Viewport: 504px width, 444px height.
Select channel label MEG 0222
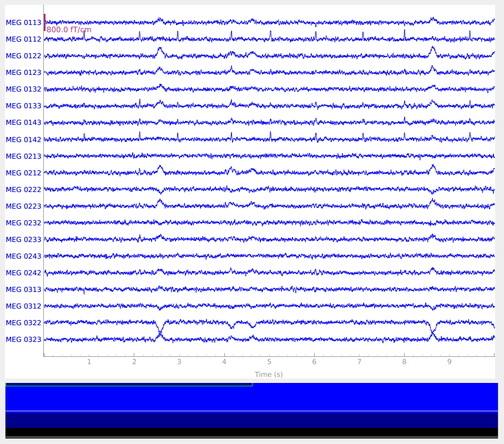coord(23,190)
